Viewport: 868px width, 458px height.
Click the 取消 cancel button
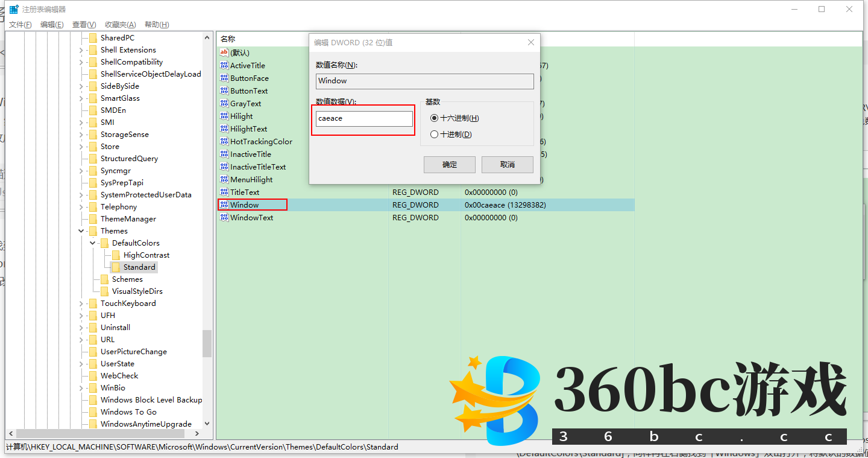coord(508,165)
